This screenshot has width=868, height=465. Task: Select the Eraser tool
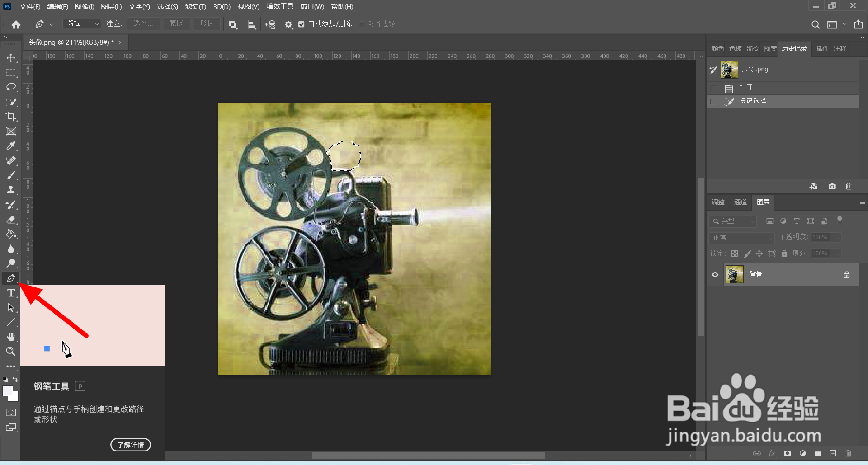11,220
